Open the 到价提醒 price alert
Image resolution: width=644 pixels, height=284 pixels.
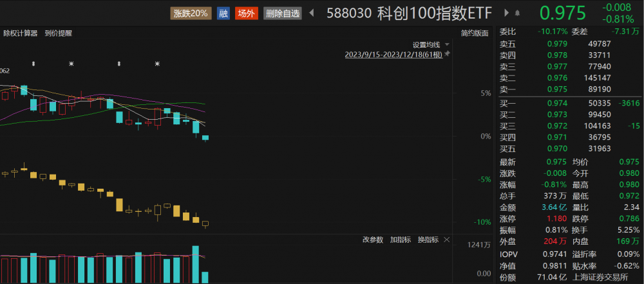tap(59, 33)
